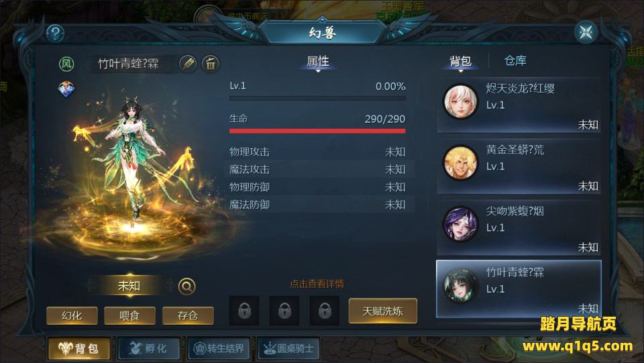This screenshot has width=644, height=363.
Task: Click the 点击查看详情 link
Action: (317, 284)
